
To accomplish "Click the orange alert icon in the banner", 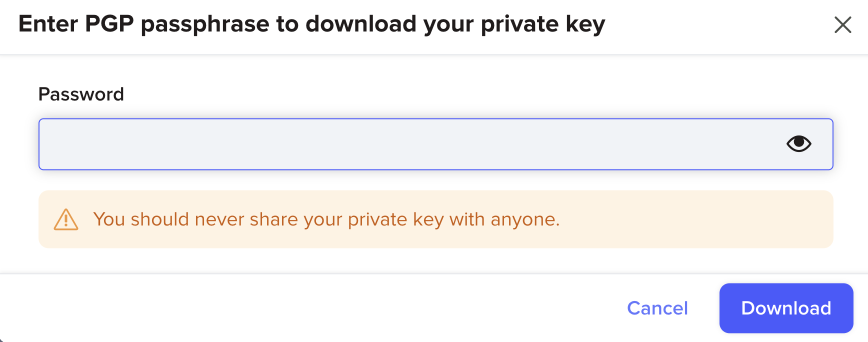I will tap(66, 219).
